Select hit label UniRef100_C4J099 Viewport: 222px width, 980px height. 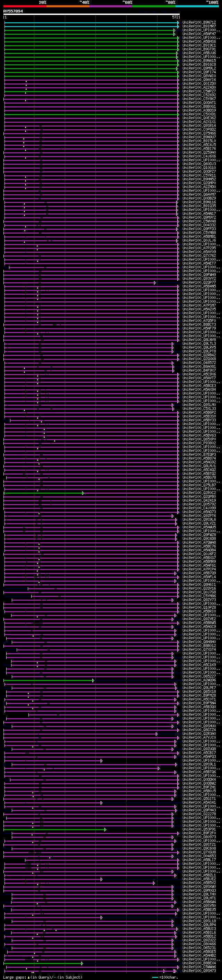point(199,508)
